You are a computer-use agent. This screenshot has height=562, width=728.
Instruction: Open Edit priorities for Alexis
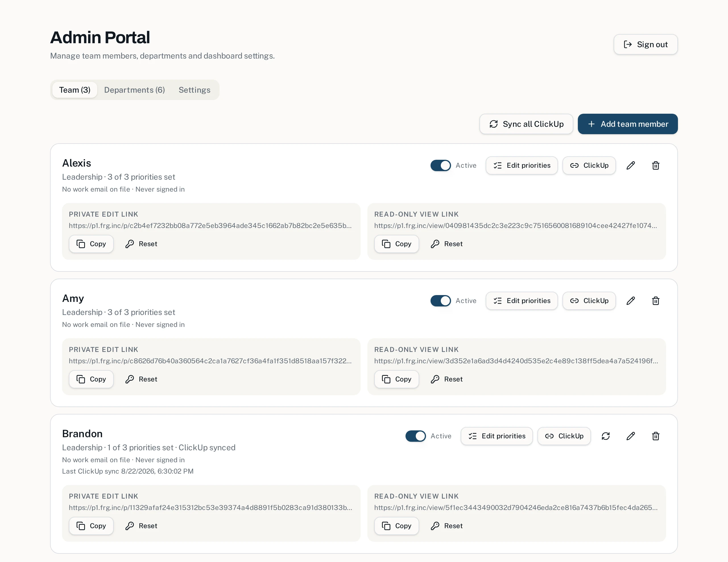click(521, 165)
